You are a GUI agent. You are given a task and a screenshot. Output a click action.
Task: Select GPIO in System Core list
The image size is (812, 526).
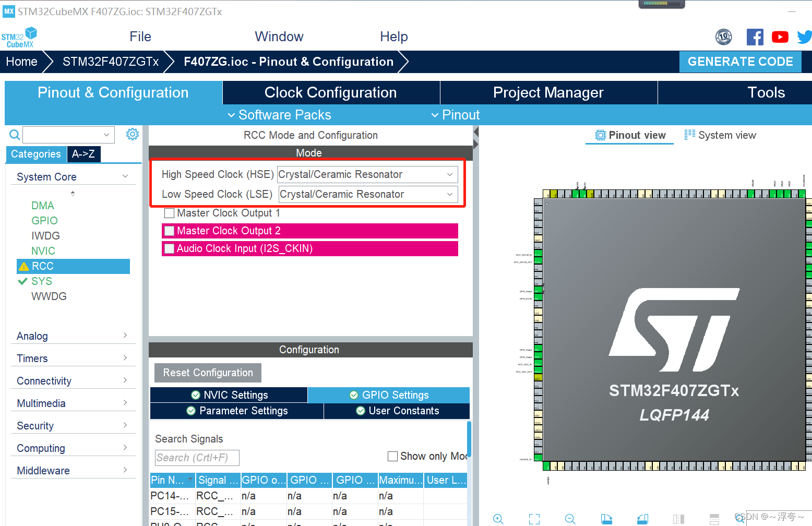44,221
